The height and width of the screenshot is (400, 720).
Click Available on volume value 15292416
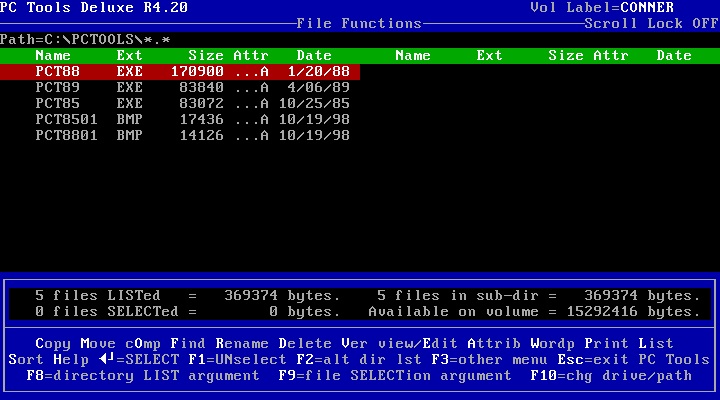pyautogui.click(x=602, y=311)
